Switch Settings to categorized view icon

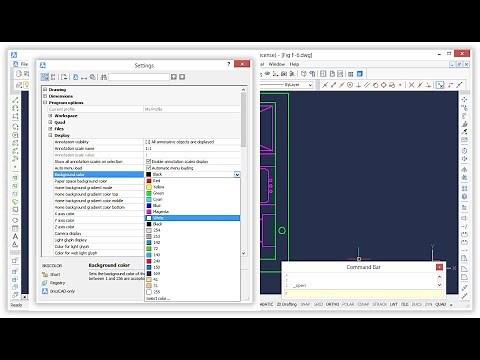coord(45,77)
